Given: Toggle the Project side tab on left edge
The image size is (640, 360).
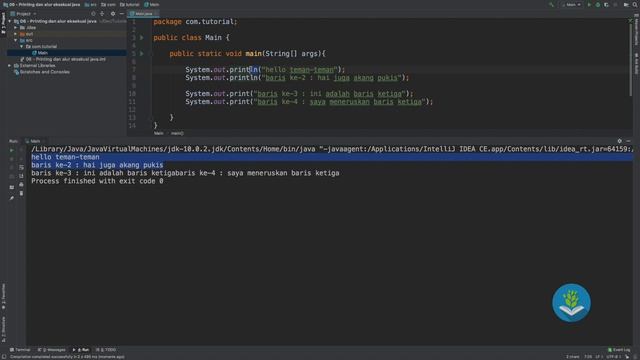Looking at the screenshot, I should click(3, 23).
